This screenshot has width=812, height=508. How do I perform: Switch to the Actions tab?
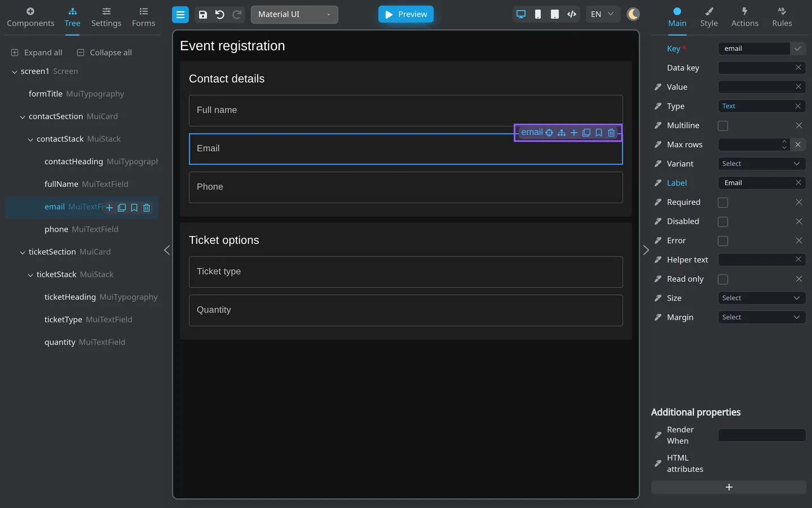(x=745, y=17)
